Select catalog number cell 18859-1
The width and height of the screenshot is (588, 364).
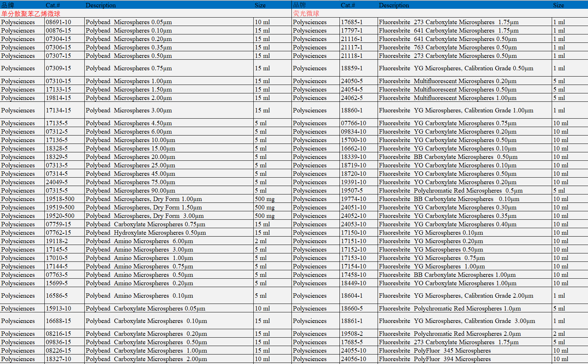352,68
